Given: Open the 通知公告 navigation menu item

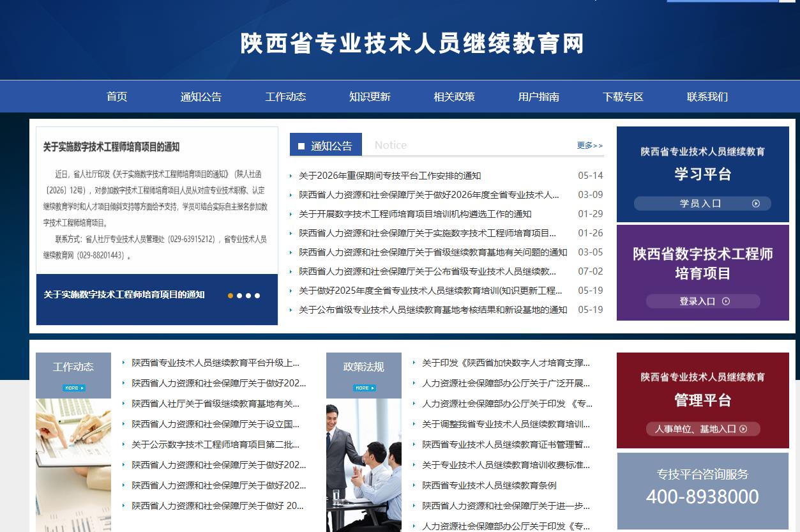Looking at the screenshot, I should 201,97.
